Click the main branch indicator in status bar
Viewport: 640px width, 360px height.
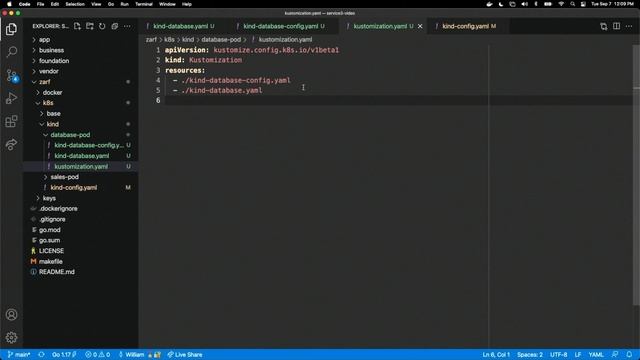(x=19, y=355)
